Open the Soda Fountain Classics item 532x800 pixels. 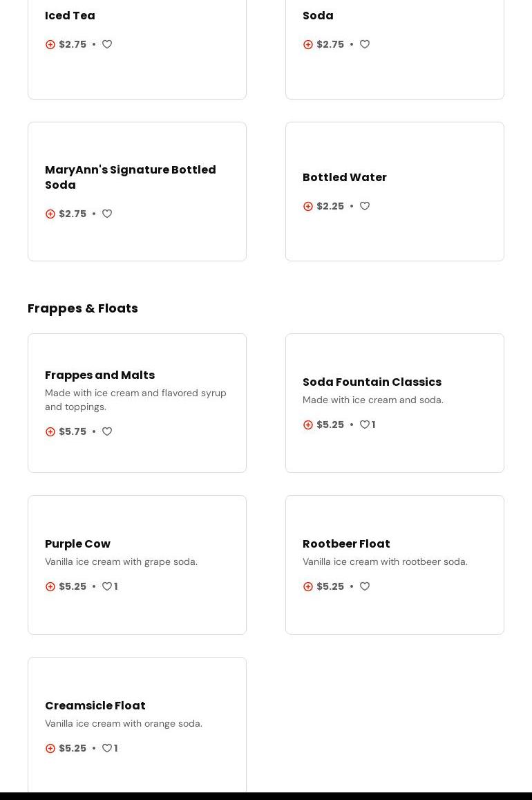[372, 382]
